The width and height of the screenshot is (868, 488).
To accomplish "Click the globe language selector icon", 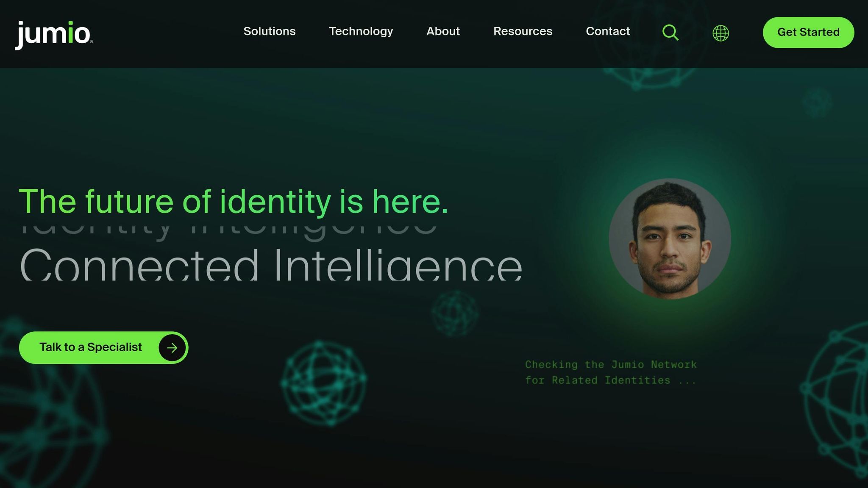I will (721, 33).
